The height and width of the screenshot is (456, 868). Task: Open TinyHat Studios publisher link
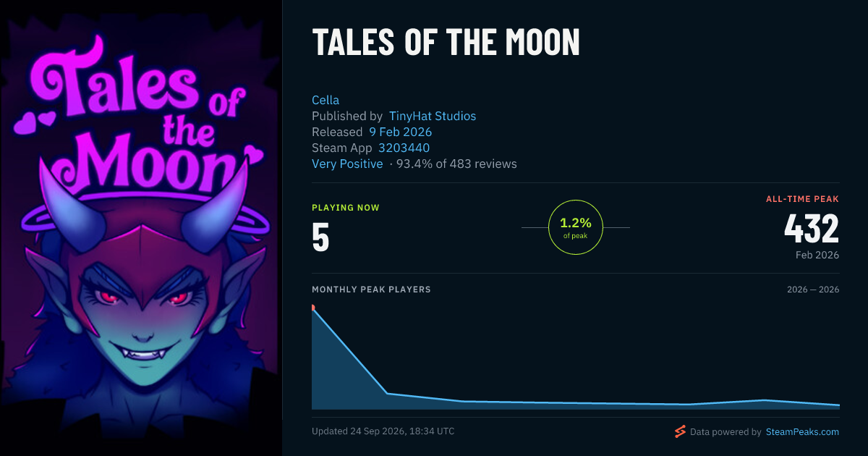pyautogui.click(x=433, y=116)
